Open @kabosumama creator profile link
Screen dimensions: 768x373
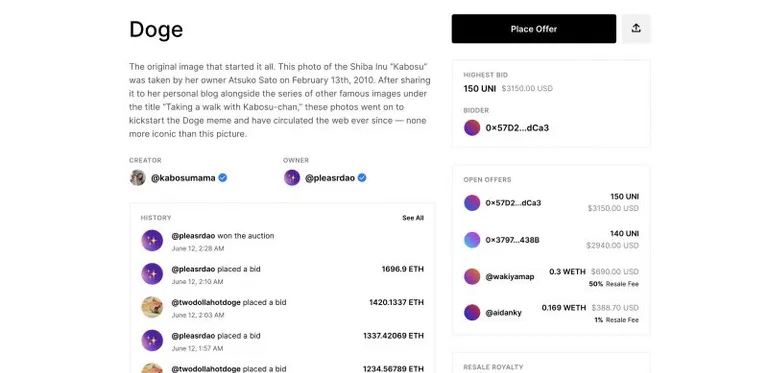coord(183,178)
